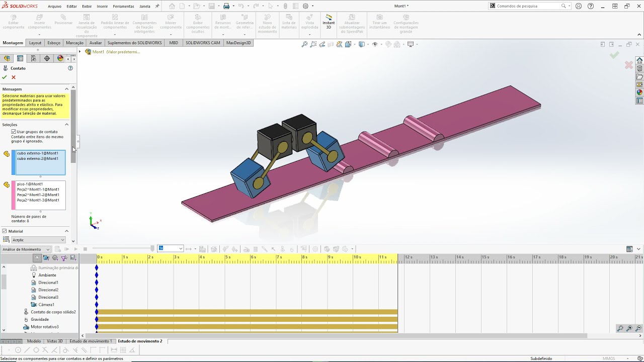Click the Gravidade keyframe diamond at 0s
This screenshot has height=362, width=644.
click(x=97, y=319)
